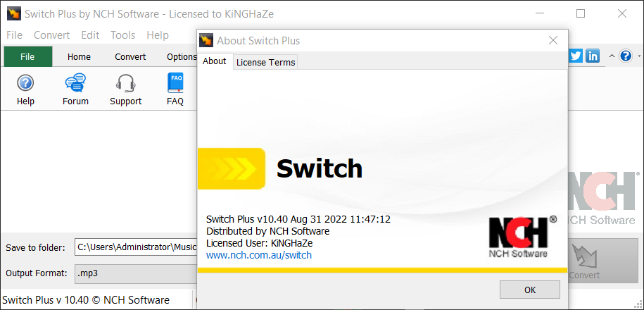The width and height of the screenshot is (644, 310).
Task: Click 'Licensed User: KiNGHaZe' text
Action: point(258,243)
